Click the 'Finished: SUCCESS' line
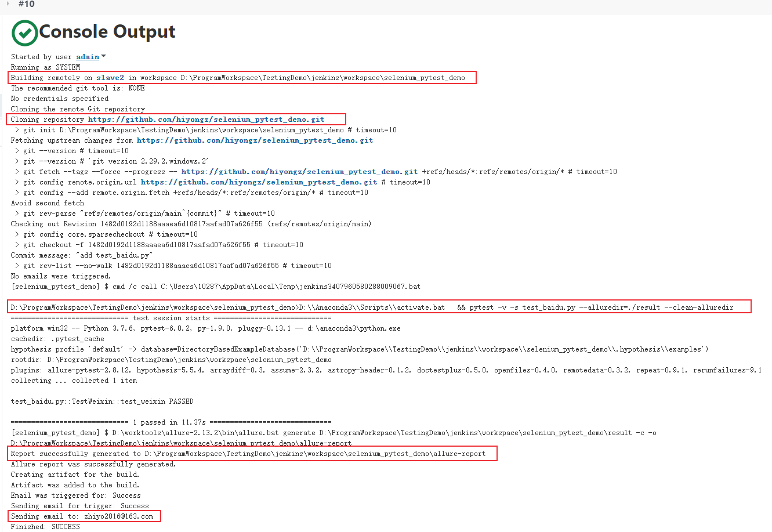 [x=45, y=527]
